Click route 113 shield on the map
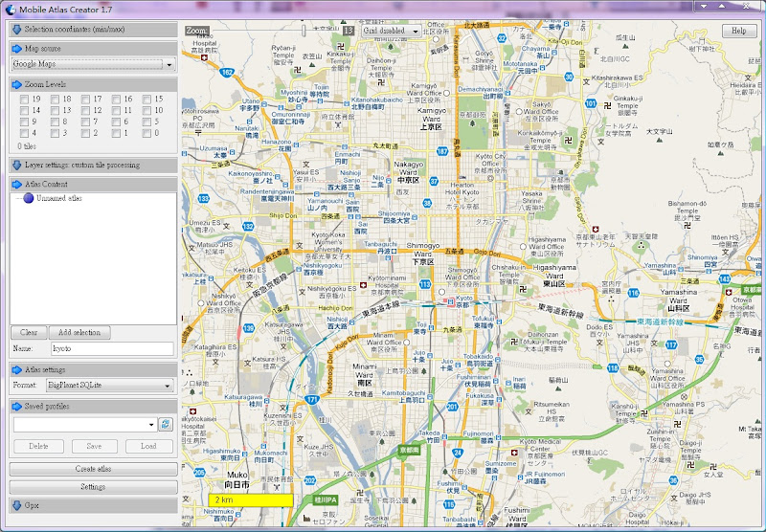 425,284
